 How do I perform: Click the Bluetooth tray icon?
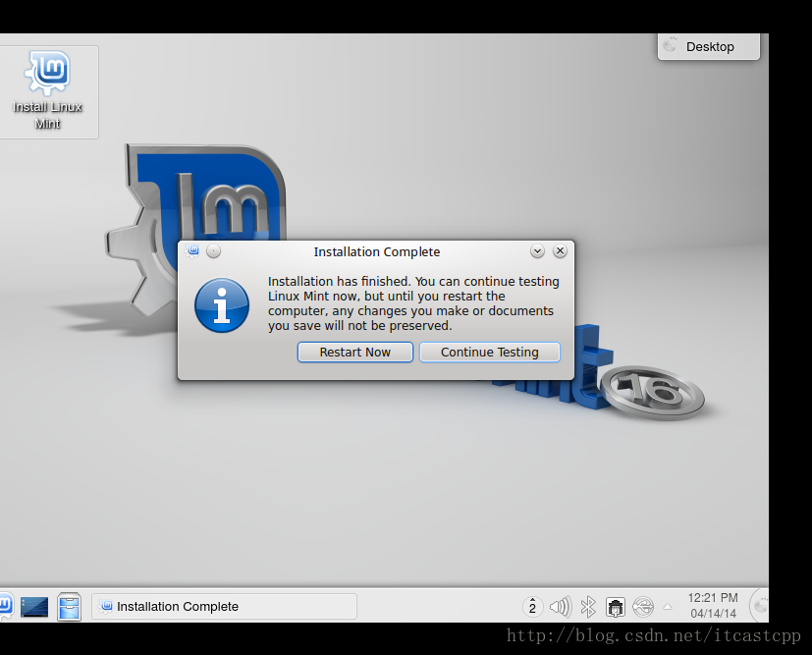[588, 607]
